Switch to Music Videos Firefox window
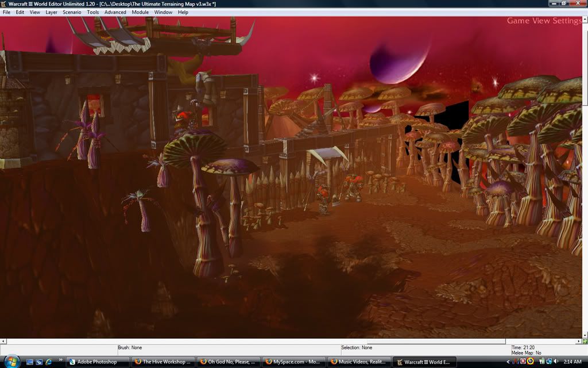 (x=359, y=362)
